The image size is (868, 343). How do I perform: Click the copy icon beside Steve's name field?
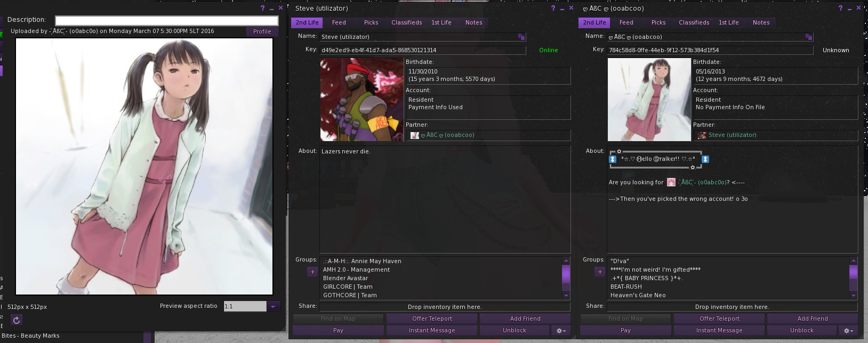tap(521, 37)
